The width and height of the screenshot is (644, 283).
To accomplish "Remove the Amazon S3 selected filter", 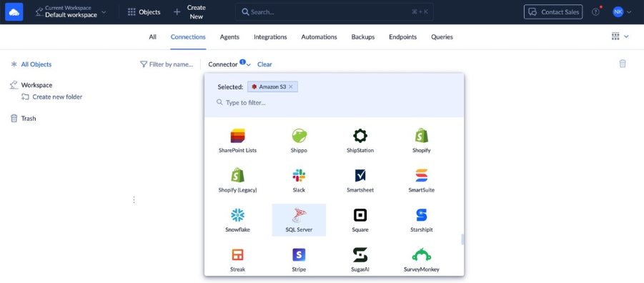I will click(x=290, y=86).
